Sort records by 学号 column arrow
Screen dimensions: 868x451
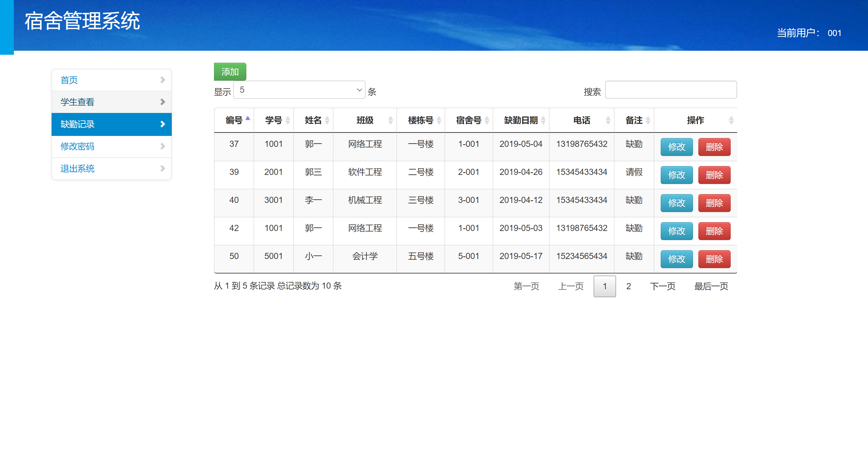(x=288, y=120)
